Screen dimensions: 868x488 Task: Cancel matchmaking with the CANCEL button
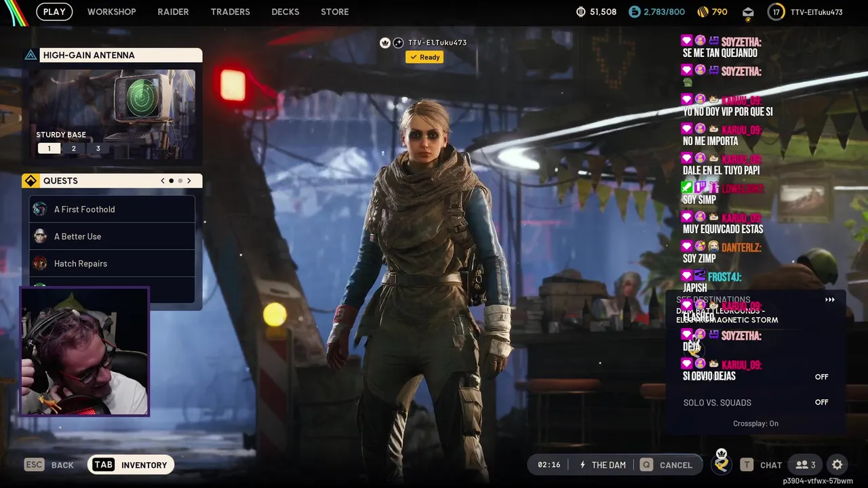point(676,465)
